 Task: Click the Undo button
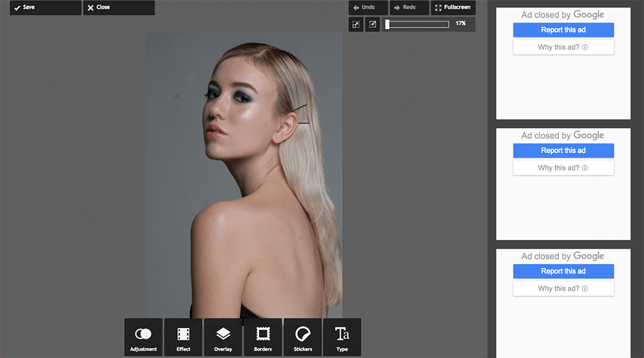pos(368,7)
